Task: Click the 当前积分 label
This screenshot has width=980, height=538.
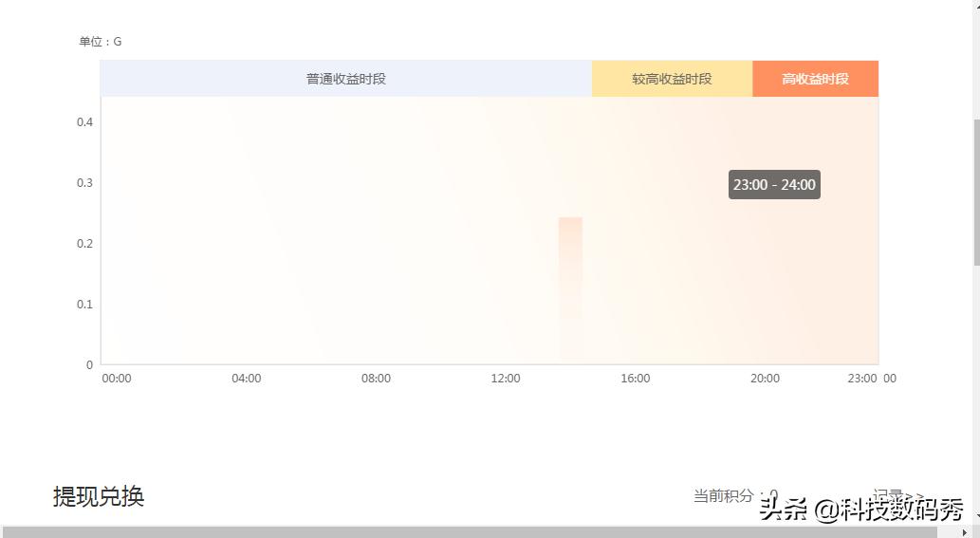Action: 723,496
